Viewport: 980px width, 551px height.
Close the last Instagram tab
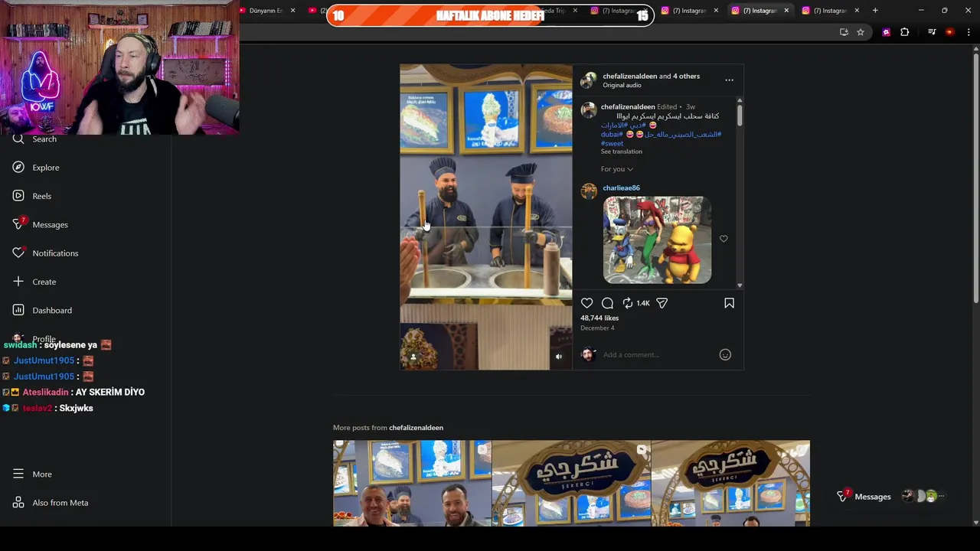click(x=857, y=11)
